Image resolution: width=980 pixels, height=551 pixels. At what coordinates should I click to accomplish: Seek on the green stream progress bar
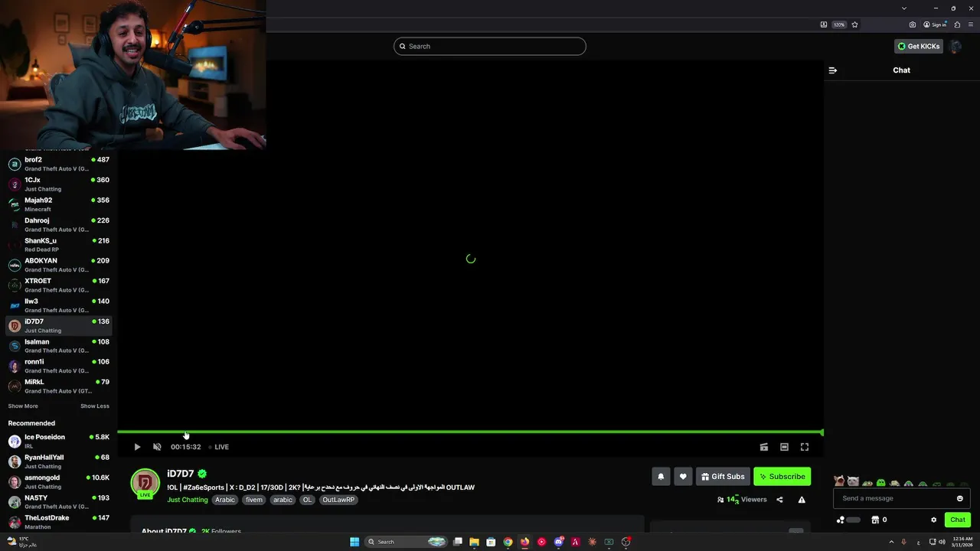click(470, 432)
